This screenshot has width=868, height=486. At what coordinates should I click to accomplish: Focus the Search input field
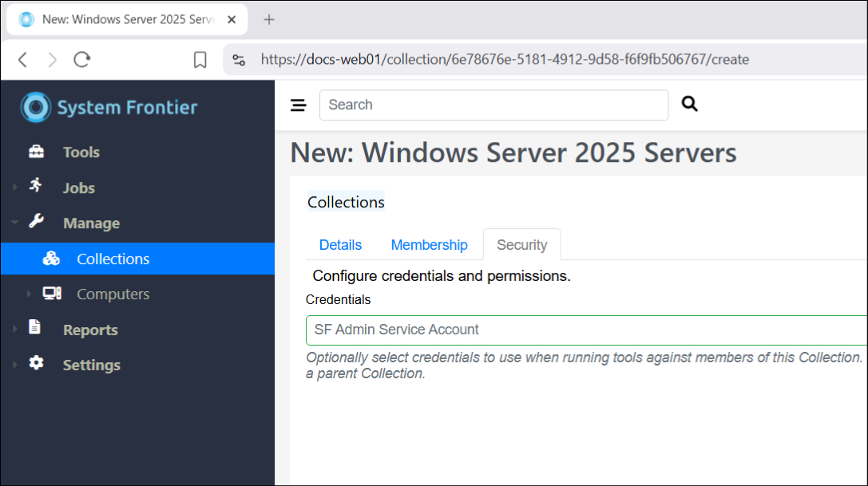point(493,105)
